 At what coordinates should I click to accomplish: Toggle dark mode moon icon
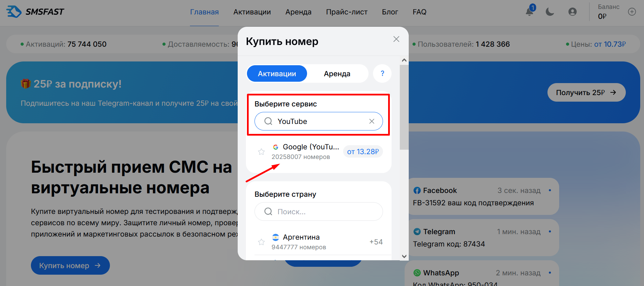550,12
